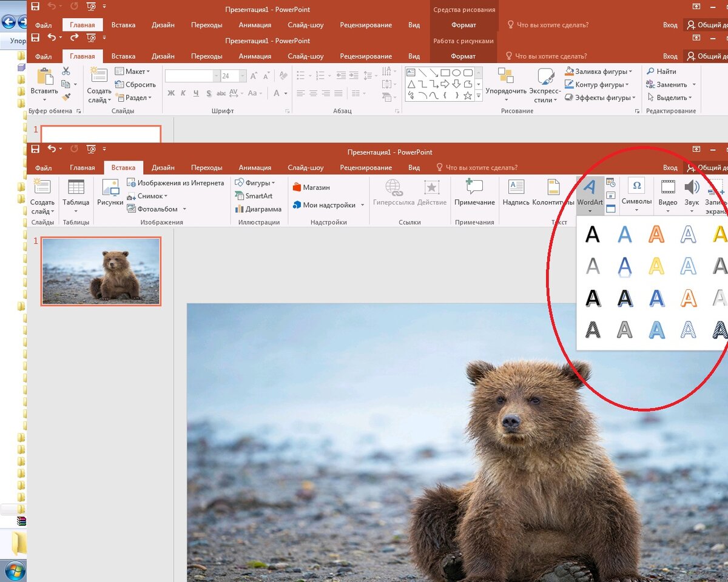Toggle underline Ч in middle window
Viewport: 728px width, 582px height.
(196, 93)
